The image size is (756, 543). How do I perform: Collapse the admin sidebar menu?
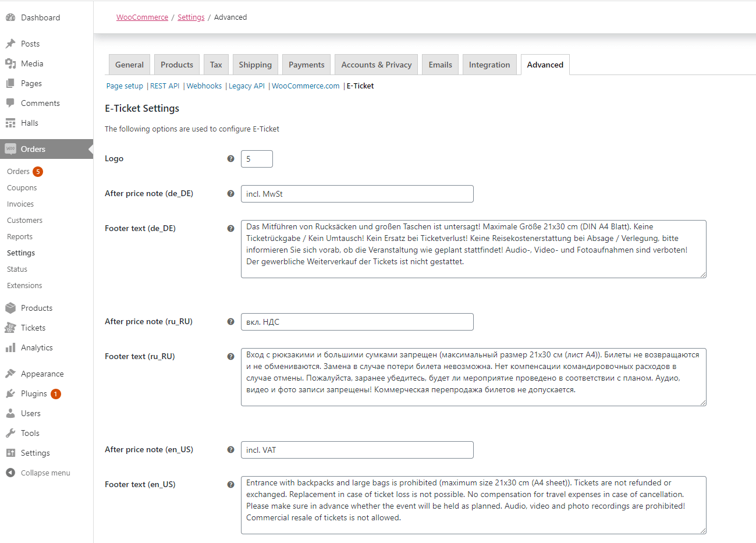[38, 473]
